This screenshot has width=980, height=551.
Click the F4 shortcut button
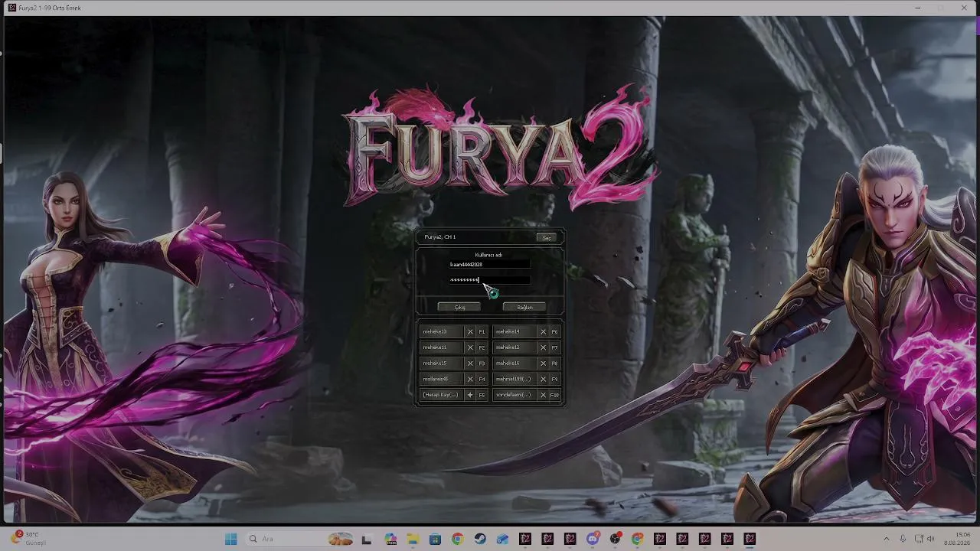coord(482,380)
